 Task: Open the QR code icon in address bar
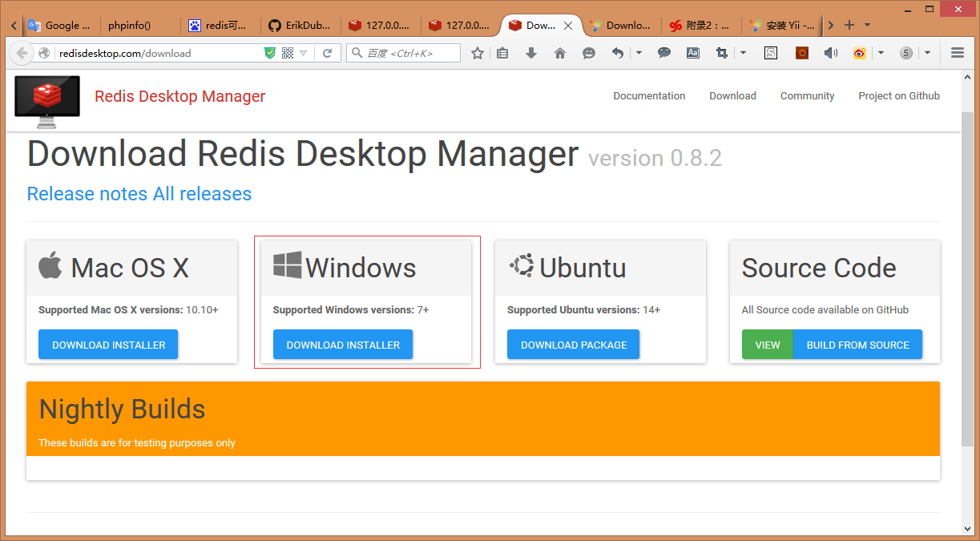pyautogui.click(x=288, y=53)
